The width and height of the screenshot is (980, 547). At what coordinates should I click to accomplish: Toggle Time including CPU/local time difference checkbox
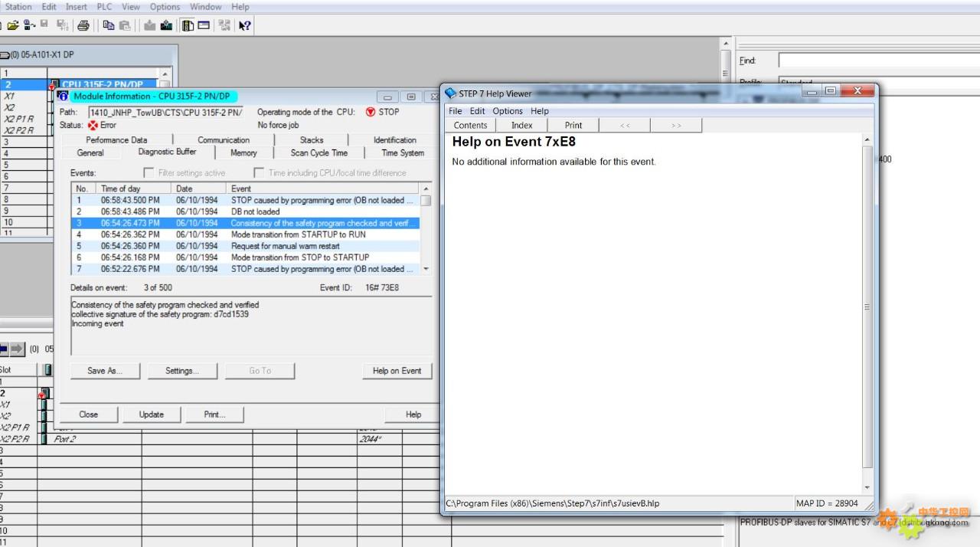(259, 173)
